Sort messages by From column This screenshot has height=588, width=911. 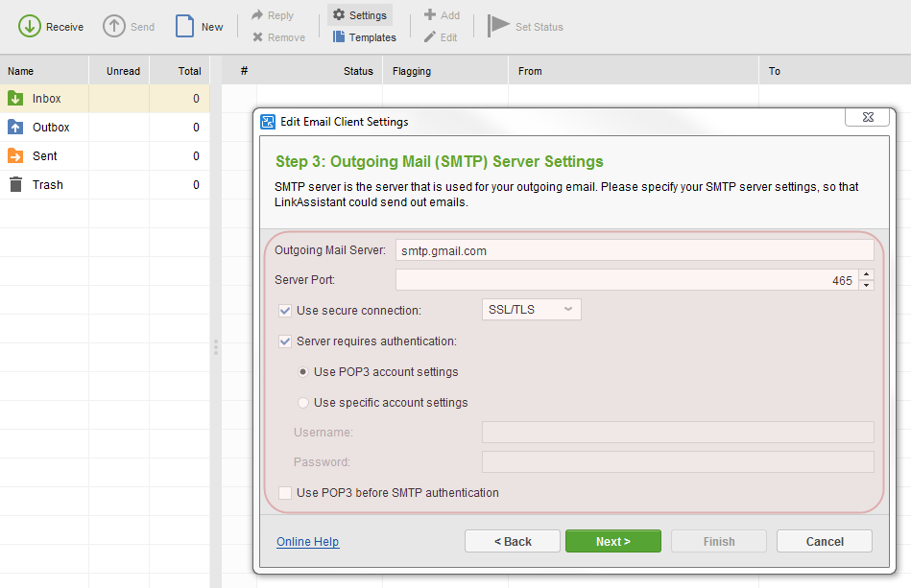coord(634,71)
